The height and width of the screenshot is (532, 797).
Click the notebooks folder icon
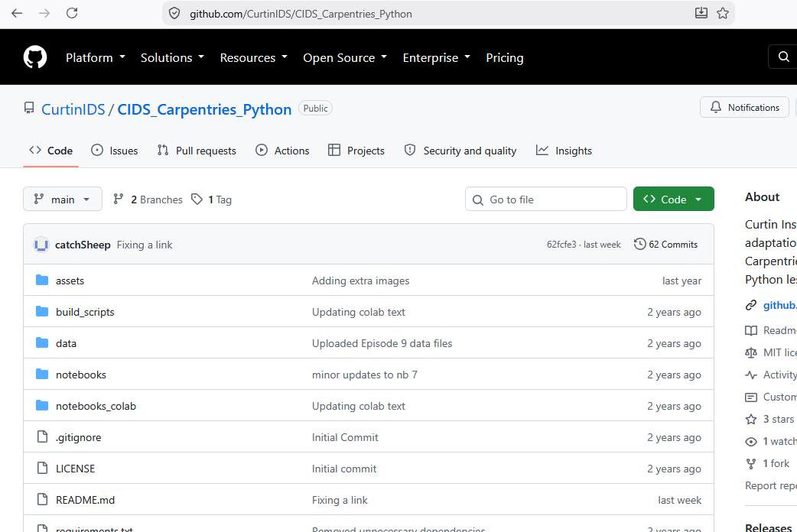(42, 375)
